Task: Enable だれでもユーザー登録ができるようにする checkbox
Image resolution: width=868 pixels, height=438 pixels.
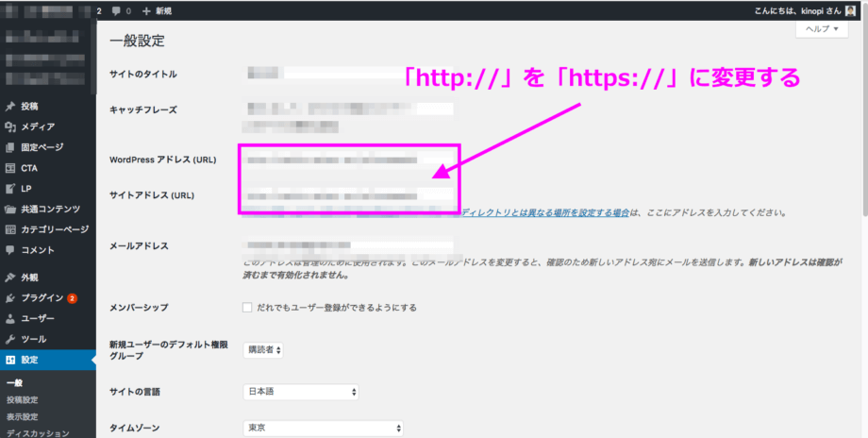Action: pyautogui.click(x=247, y=307)
